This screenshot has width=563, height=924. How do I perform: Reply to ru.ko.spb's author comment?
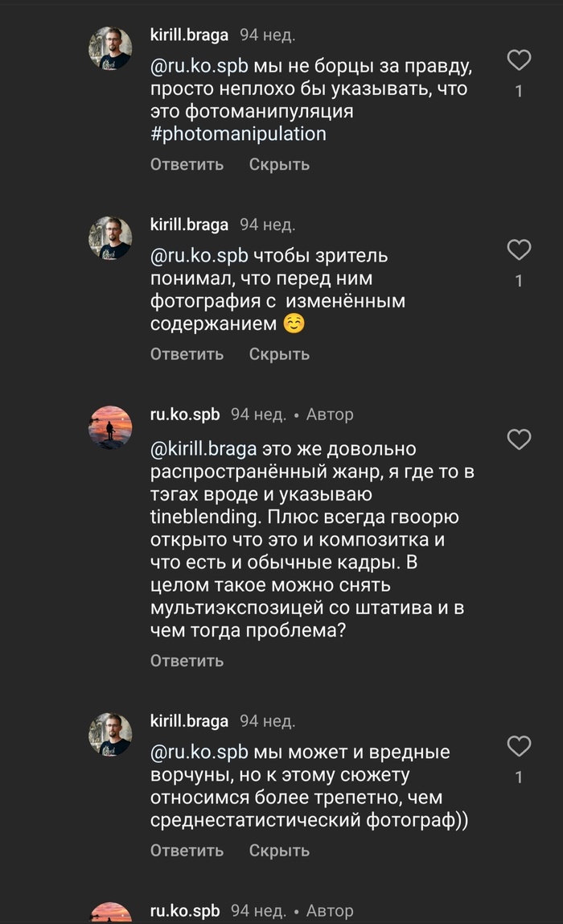(x=187, y=661)
